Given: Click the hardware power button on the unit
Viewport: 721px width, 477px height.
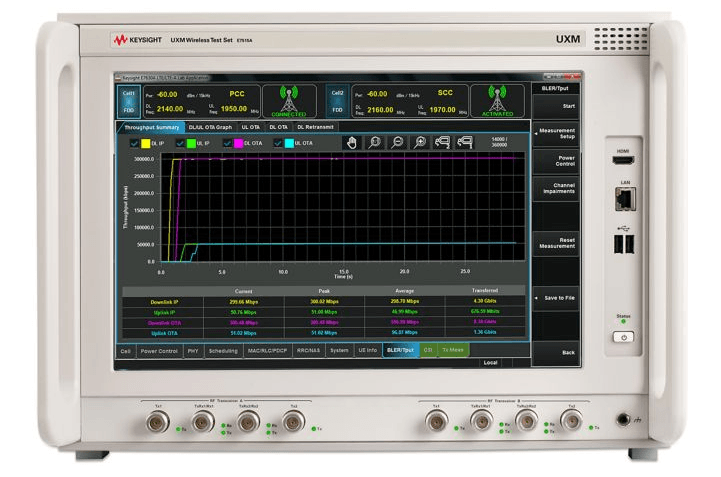Looking at the screenshot, I should point(624,337).
